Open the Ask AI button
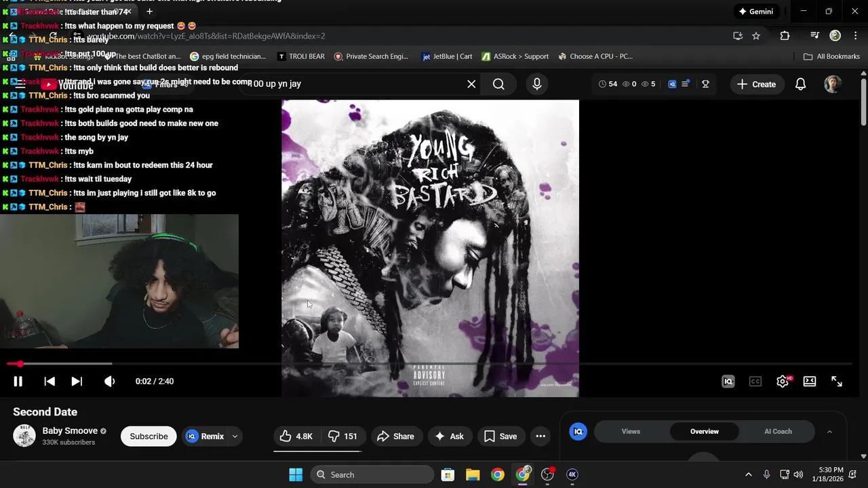This screenshot has height=488, width=868. 450,436
